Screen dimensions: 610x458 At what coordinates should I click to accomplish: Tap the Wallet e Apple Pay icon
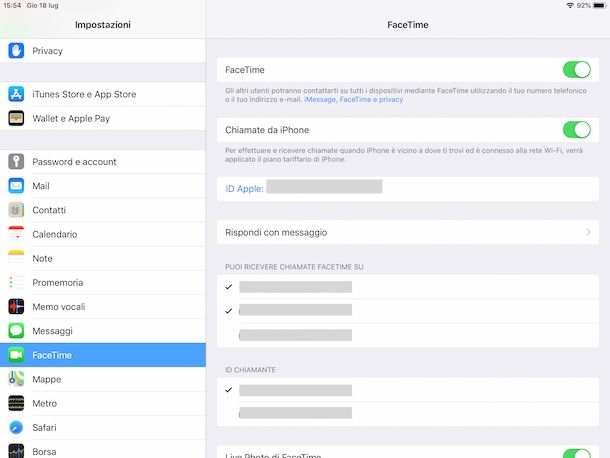click(x=16, y=118)
